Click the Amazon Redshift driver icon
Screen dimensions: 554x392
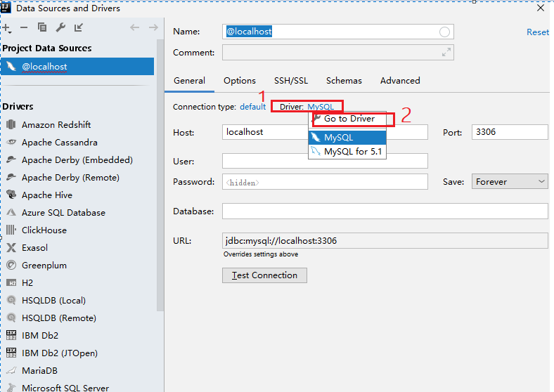[x=11, y=124]
